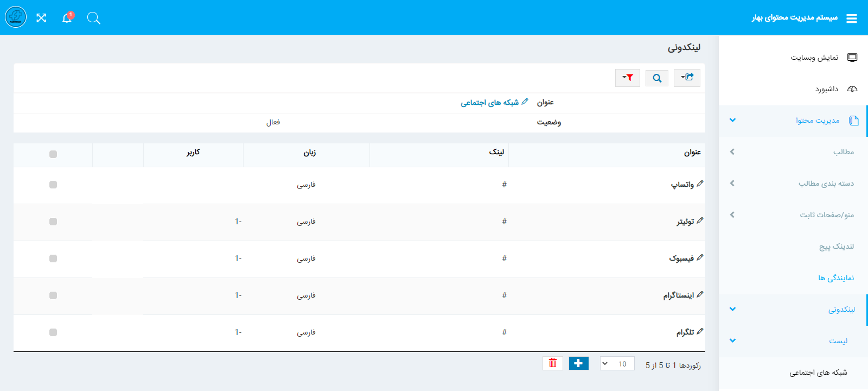Click the table search magnifier button
The image size is (868, 391).
click(657, 78)
